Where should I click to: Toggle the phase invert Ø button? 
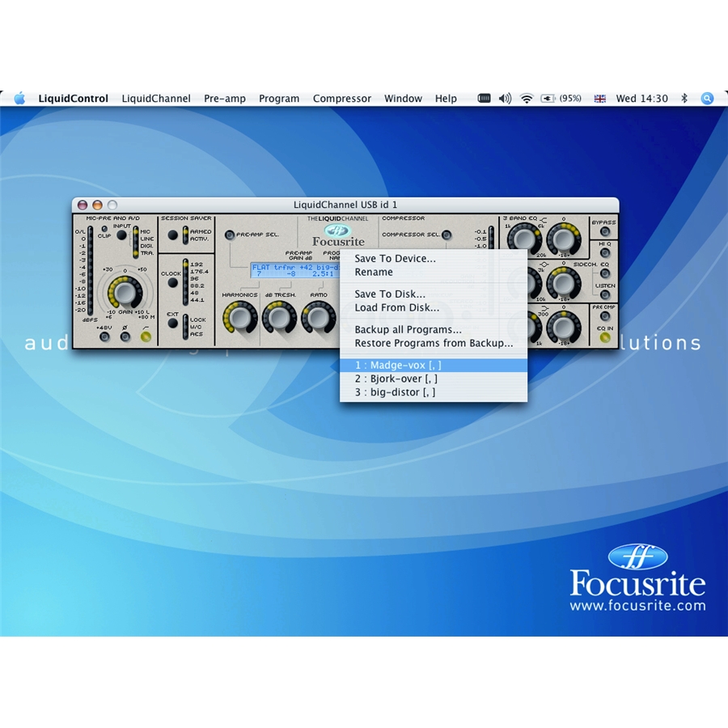(125, 337)
